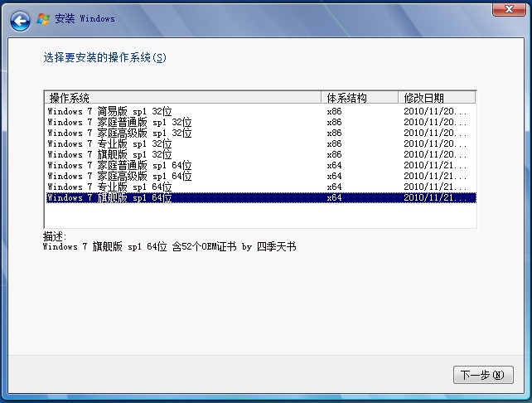The image size is (532, 403).
Task: Sort by the 操作系统 column header
Action: pyautogui.click(x=182, y=98)
